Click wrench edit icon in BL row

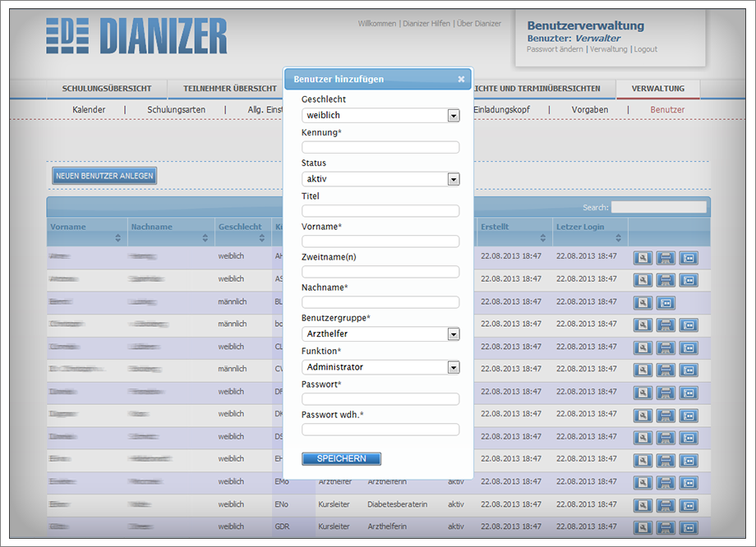(x=643, y=303)
